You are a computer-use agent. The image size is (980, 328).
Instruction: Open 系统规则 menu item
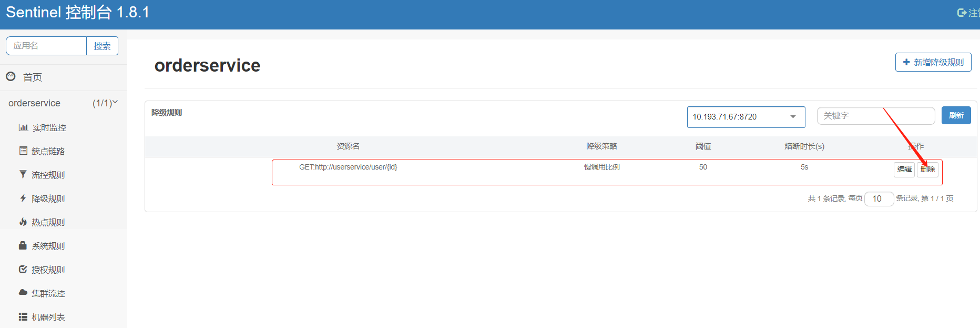tap(48, 246)
